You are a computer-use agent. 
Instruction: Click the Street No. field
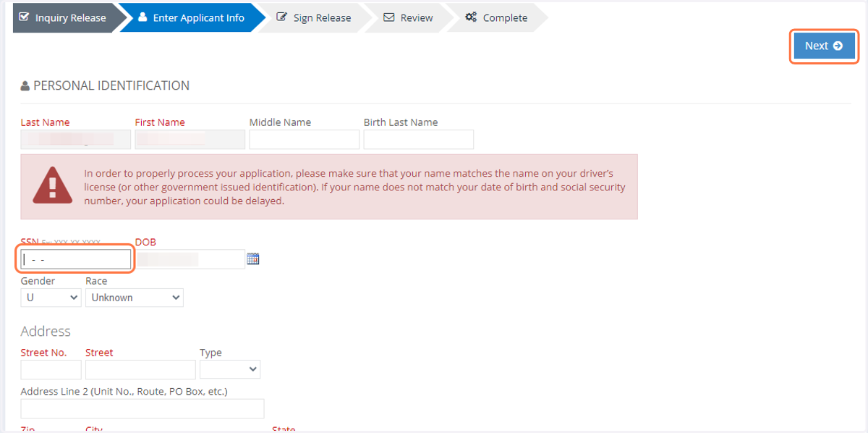[51, 369]
